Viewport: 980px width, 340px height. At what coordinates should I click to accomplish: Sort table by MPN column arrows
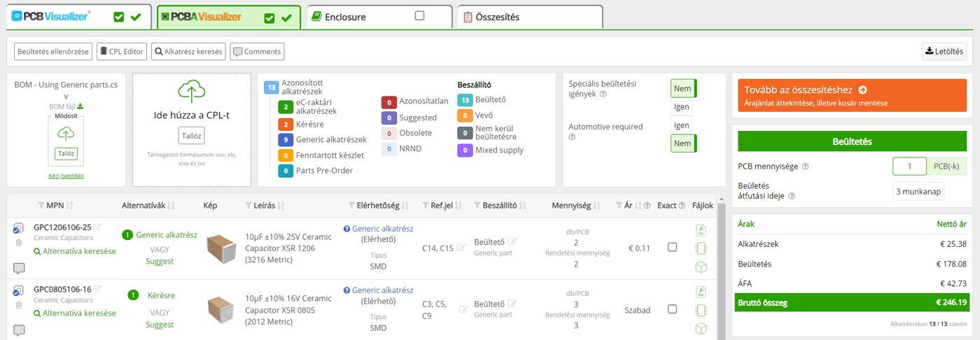click(70, 206)
